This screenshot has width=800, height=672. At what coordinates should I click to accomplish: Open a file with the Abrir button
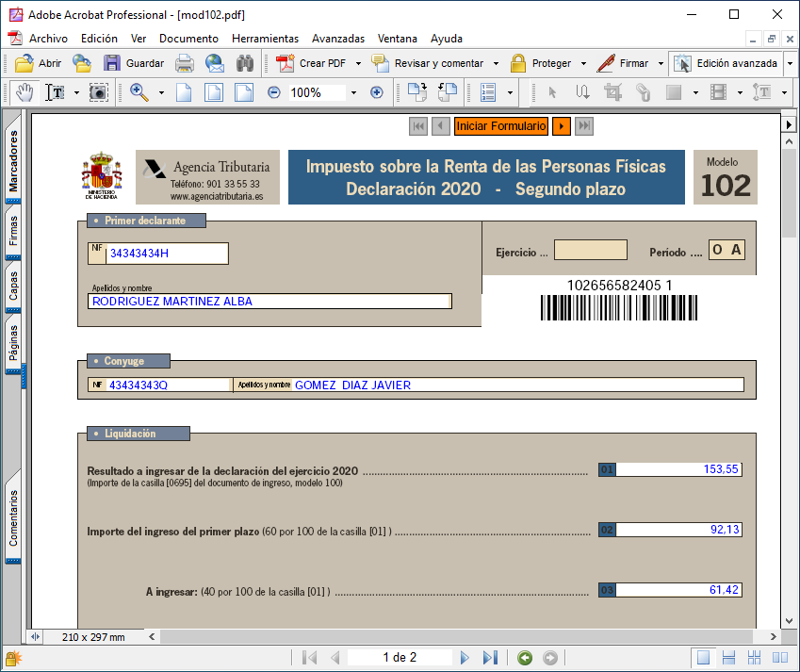39,63
